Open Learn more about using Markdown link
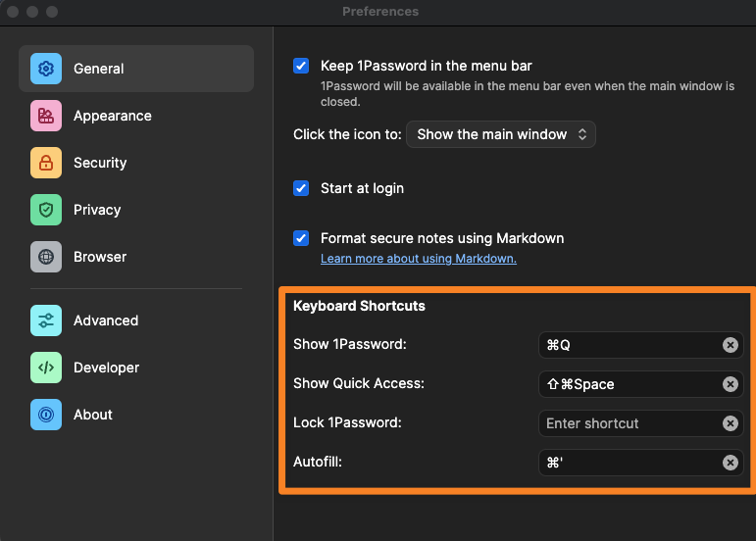Viewport: 756px width, 541px height. click(x=419, y=259)
